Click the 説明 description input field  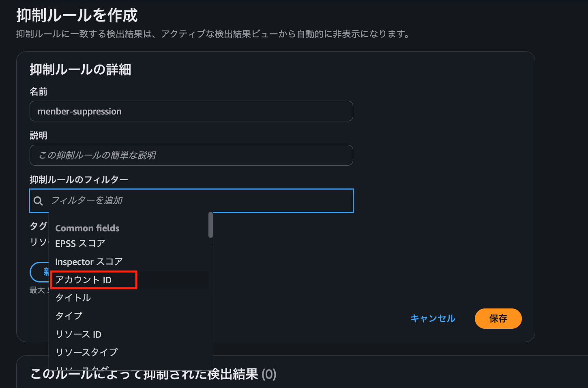(x=191, y=155)
